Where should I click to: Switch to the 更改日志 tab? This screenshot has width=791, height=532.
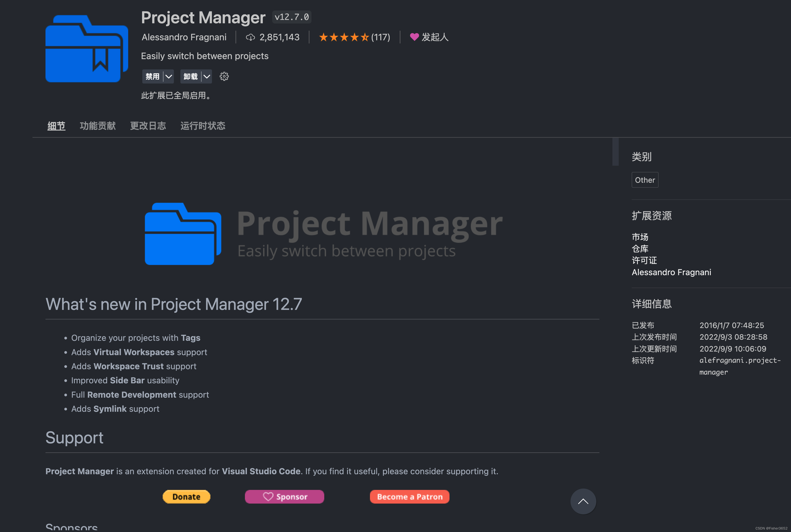tap(148, 126)
